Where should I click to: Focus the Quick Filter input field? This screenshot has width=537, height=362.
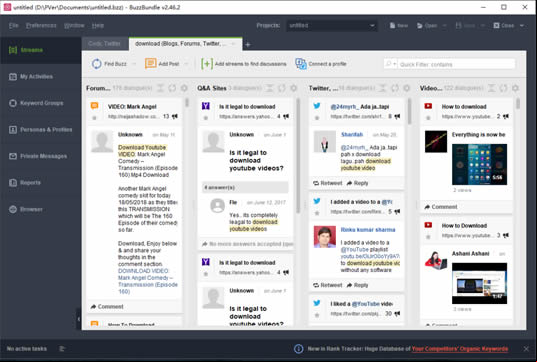(x=456, y=64)
